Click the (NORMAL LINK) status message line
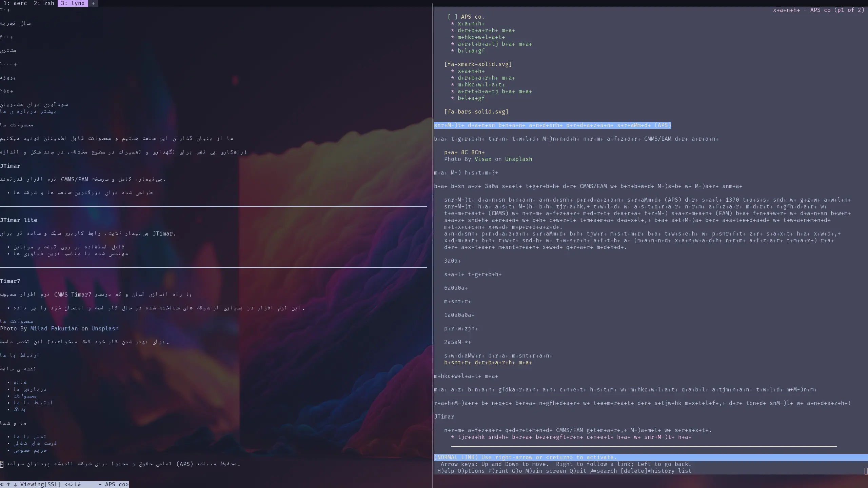 (650, 457)
